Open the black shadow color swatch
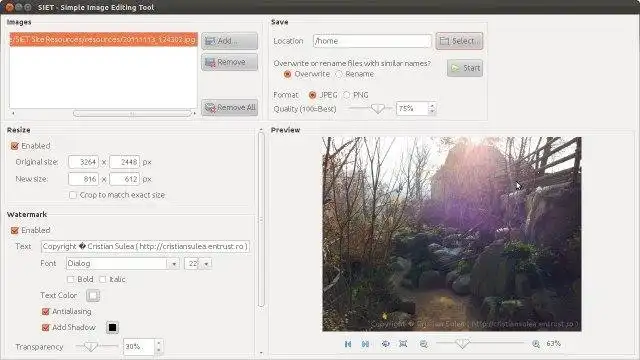640x360 pixels. [112, 328]
